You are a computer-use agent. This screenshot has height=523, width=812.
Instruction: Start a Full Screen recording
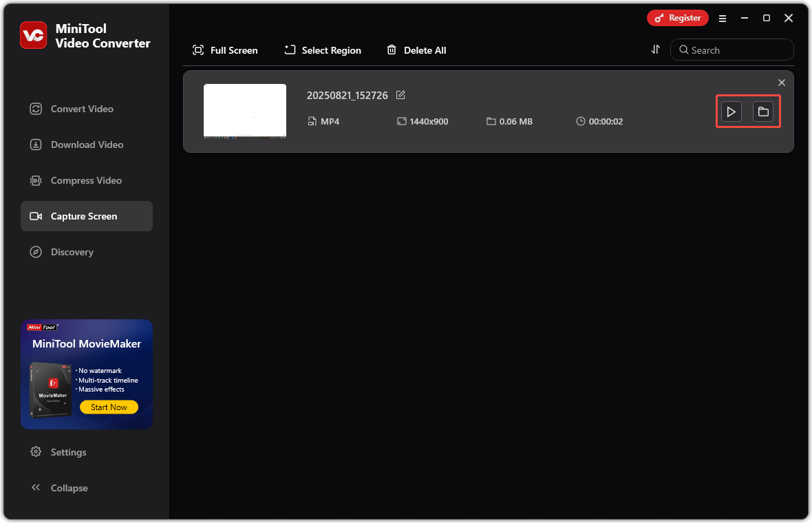click(225, 50)
